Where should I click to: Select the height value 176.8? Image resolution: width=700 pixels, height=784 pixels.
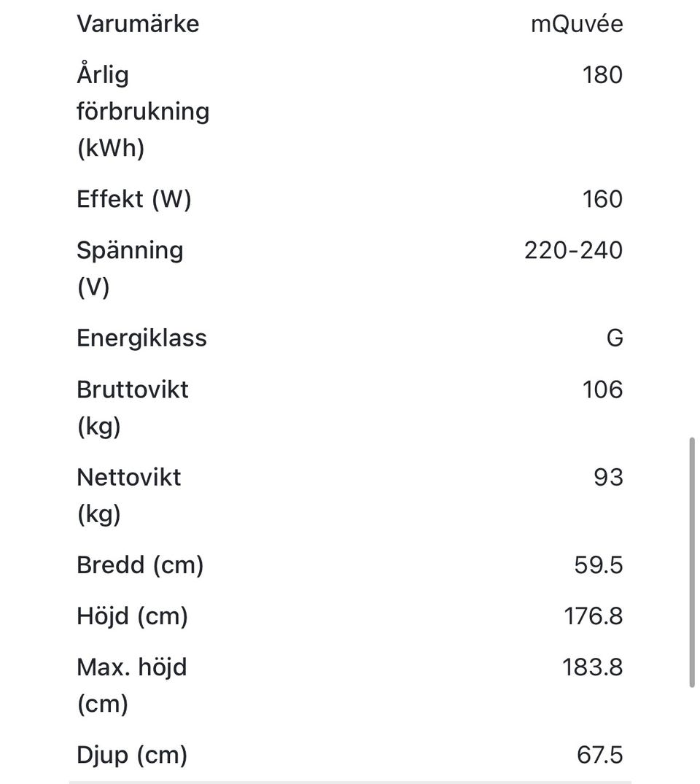click(x=593, y=616)
